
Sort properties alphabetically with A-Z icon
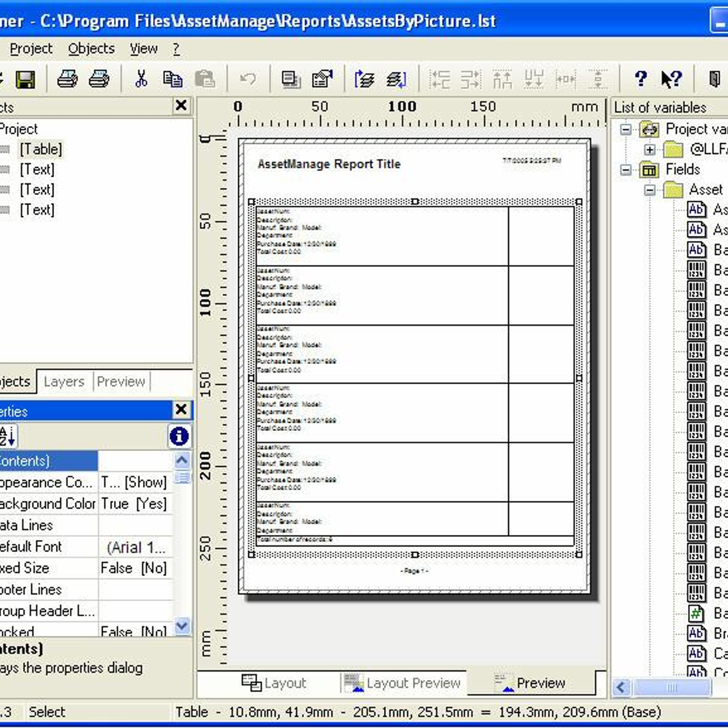8,436
